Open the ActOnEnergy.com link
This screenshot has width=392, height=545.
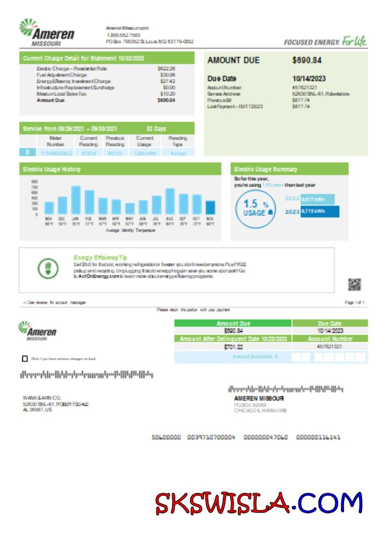pos(98,276)
